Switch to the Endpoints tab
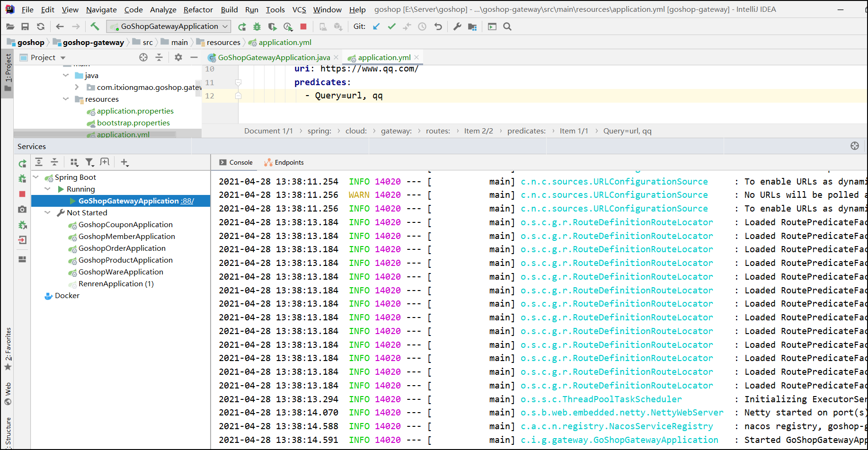 [284, 162]
